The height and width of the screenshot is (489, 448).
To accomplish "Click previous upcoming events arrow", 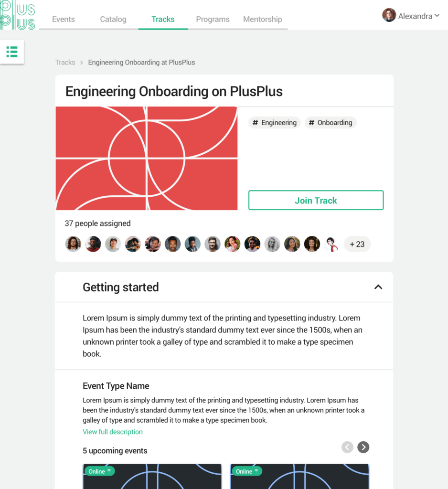I will point(347,447).
